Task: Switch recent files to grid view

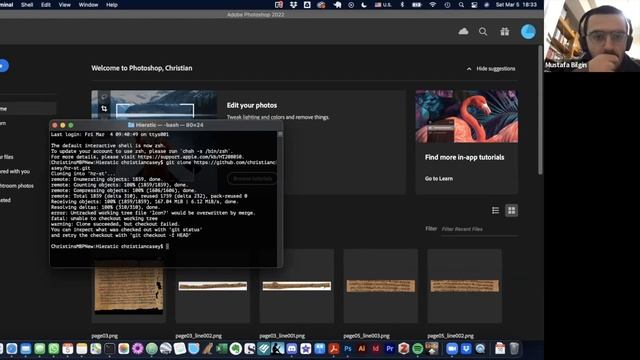Action: pos(511,210)
